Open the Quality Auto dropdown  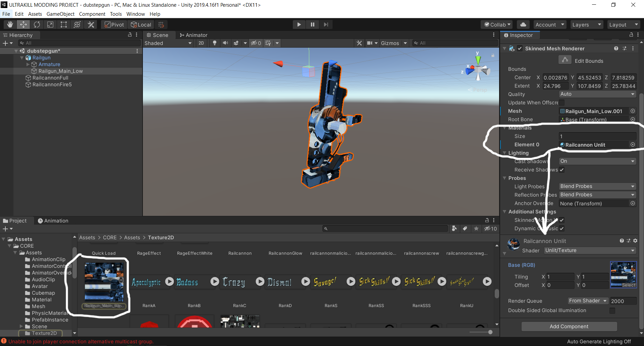coord(597,94)
